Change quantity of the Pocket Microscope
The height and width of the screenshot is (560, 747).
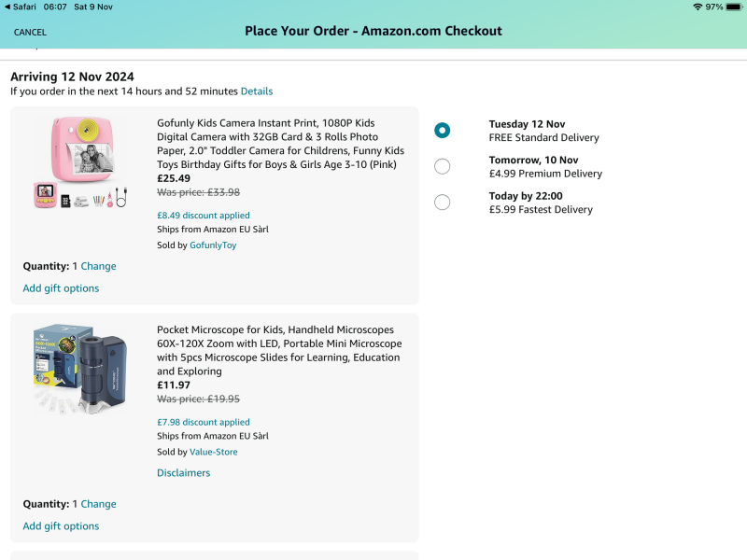pyautogui.click(x=98, y=504)
